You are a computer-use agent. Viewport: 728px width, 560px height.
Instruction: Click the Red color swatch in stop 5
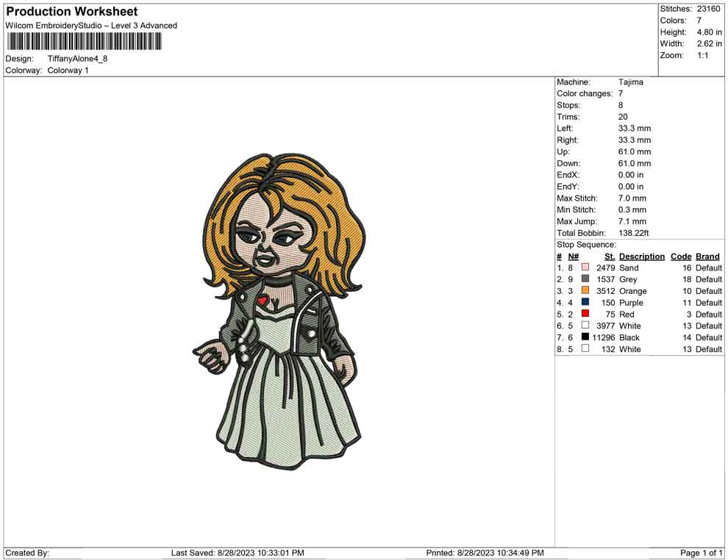pyautogui.click(x=585, y=314)
